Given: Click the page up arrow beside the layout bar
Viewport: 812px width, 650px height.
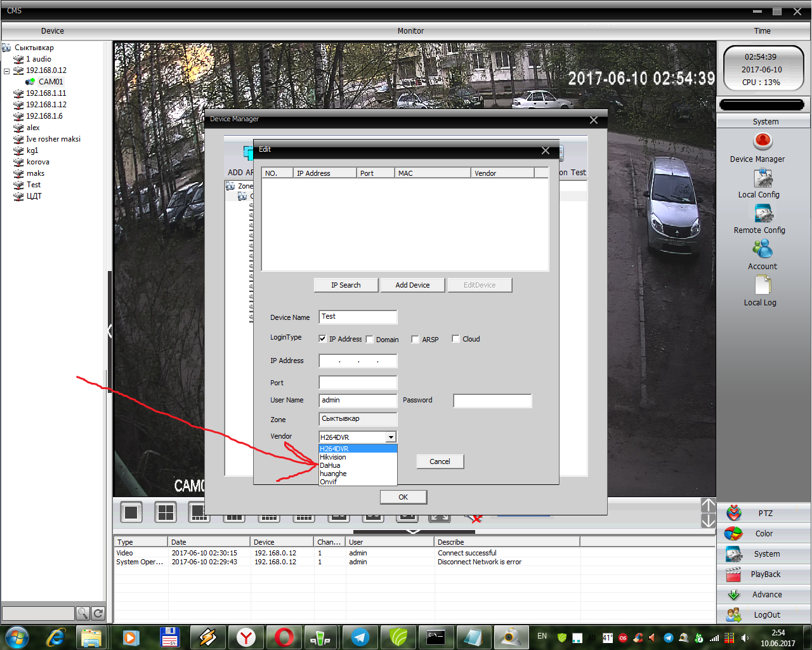Looking at the screenshot, I should 709,505.
